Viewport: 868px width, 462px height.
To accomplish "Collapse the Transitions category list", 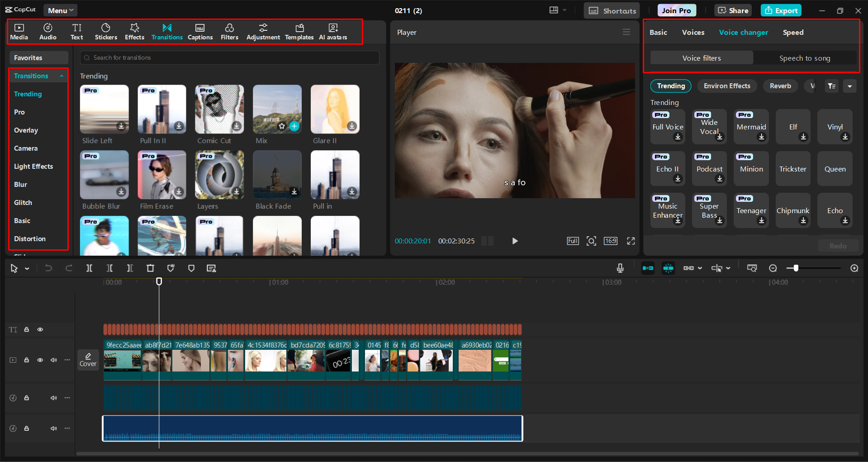I will 62,76.
